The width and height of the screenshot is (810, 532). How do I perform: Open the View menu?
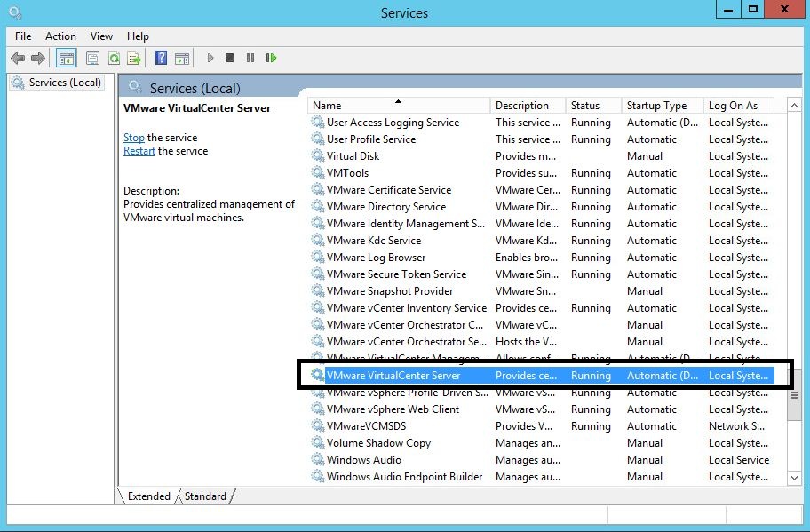[101, 36]
